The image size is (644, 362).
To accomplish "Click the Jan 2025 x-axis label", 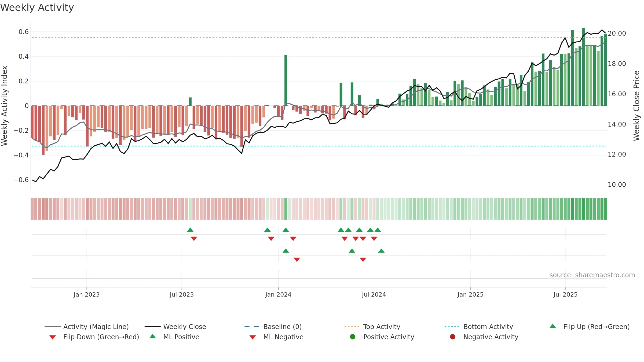I will tap(470, 295).
